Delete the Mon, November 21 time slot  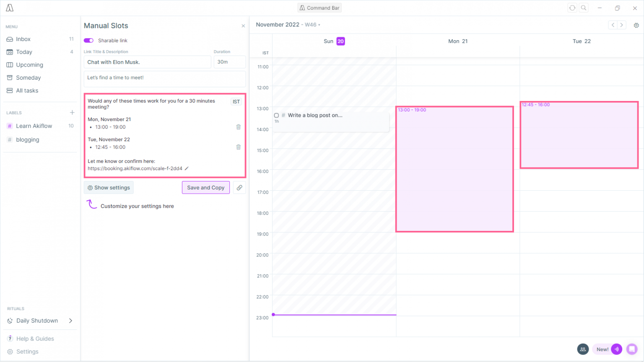[x=238, y=127]
